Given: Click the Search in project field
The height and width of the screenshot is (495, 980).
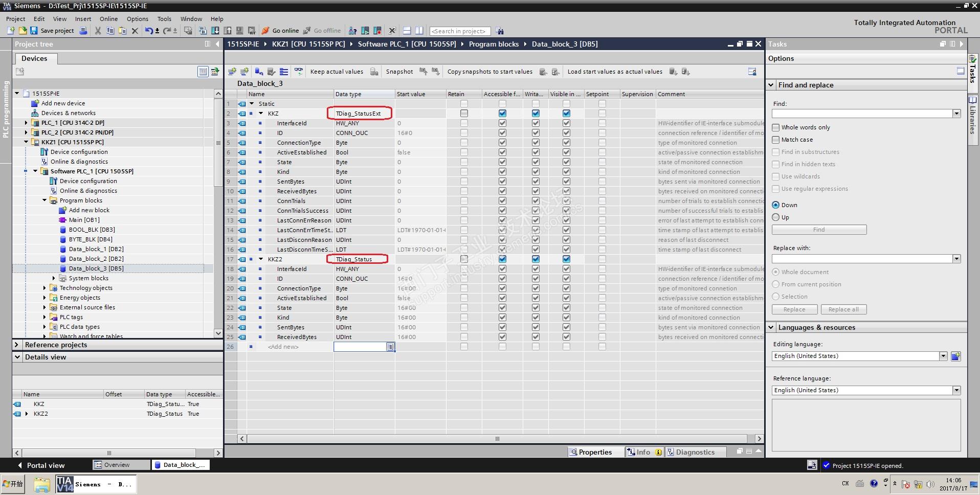Looking at the screenshot, I should point(460,31).
